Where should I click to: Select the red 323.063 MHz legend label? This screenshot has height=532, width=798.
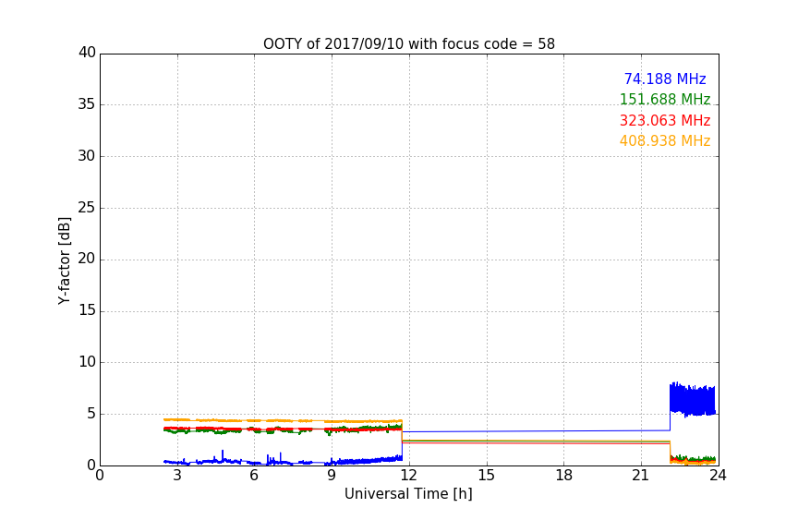(665, 120)
